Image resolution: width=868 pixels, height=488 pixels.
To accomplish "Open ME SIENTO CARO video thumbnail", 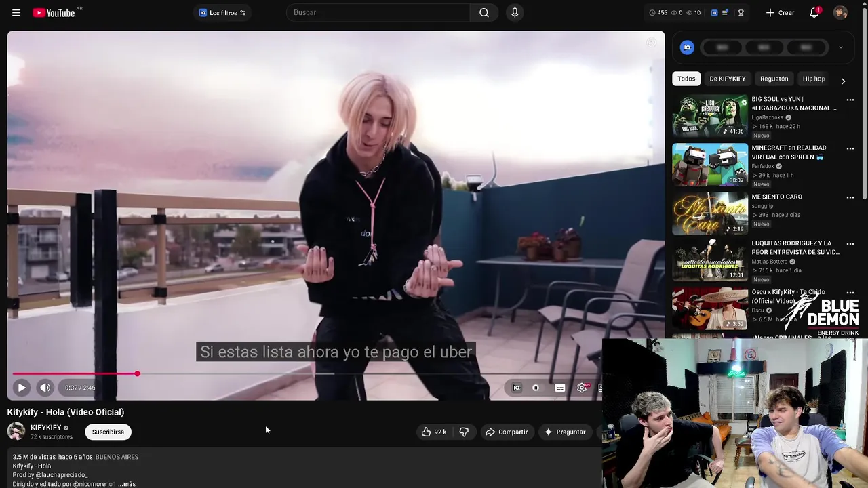I will [710, 213].
